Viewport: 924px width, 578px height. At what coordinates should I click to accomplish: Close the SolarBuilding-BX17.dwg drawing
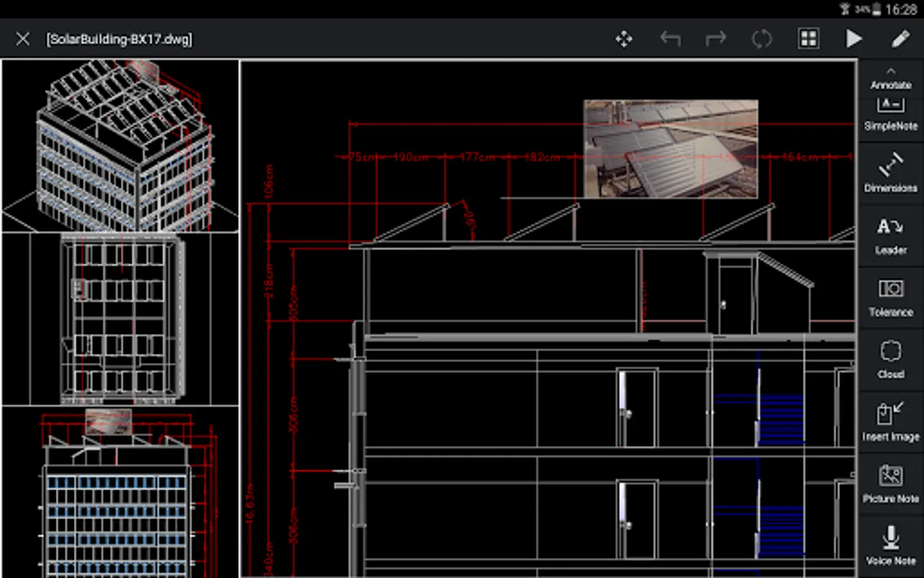point(22,39)
